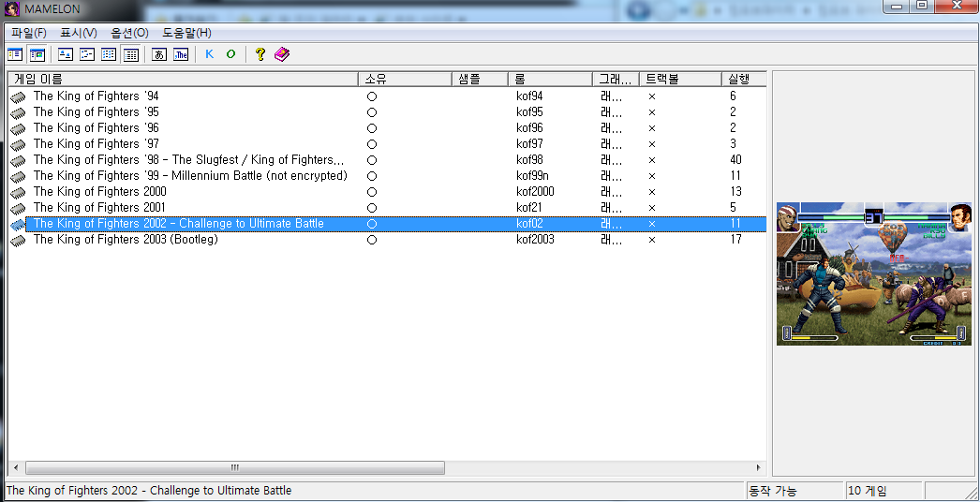Toggle the folder list pane toolbar icon

coord(15,54)
